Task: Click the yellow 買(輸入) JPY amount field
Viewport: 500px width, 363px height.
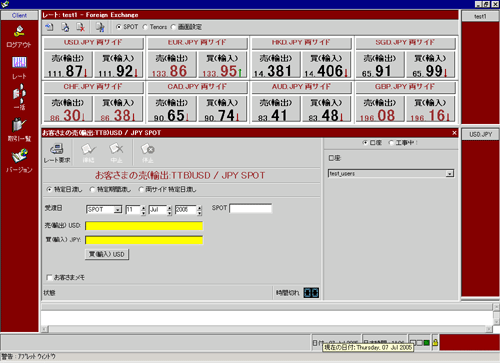Action: coord(144,240)
